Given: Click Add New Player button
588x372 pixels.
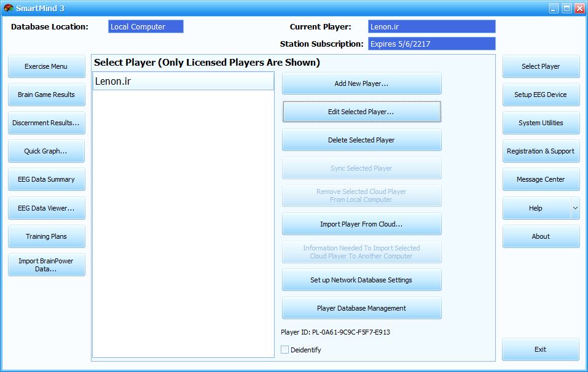Looking at the screenshot, I should 361,83.
